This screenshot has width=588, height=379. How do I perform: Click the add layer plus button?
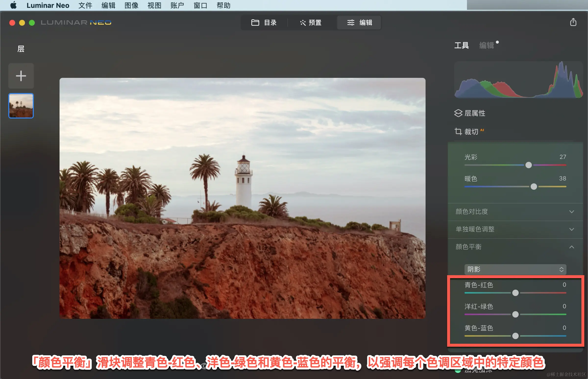click(x=21, y=76)
